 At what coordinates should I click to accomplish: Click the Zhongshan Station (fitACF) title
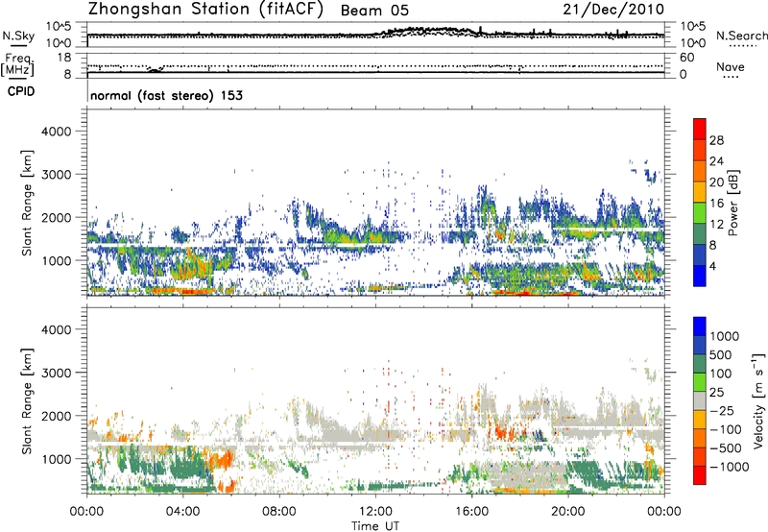(x=205, y=10)
